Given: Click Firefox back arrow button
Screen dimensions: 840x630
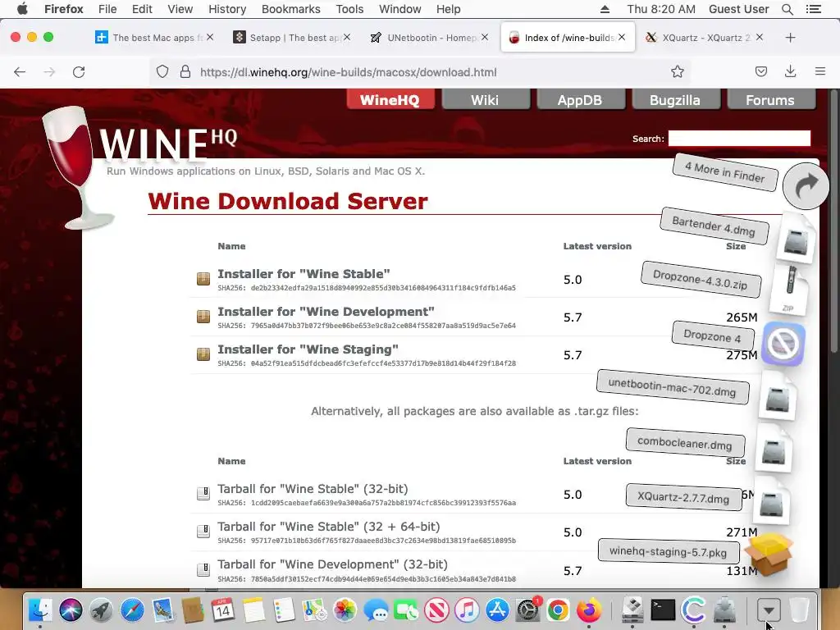Looking at the screenshot, I should pos(20,72).
